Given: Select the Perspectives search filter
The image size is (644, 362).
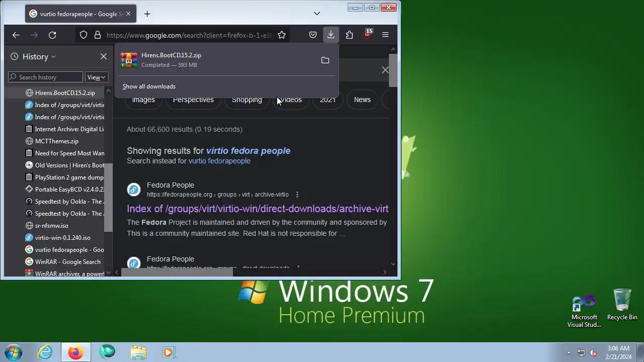Looking at the screenshot, I should tap(193, 100).
